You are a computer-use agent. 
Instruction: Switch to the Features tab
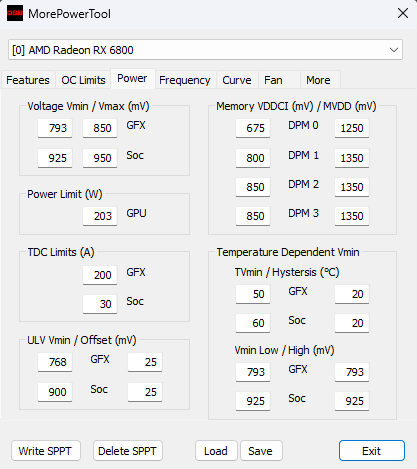pyautogui.click(x=28, y=80)
